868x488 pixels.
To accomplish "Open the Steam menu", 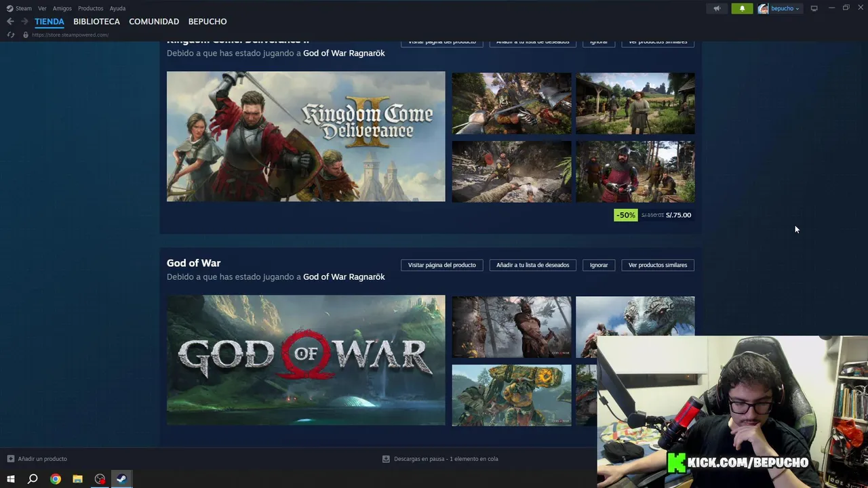I will (24, 8).
